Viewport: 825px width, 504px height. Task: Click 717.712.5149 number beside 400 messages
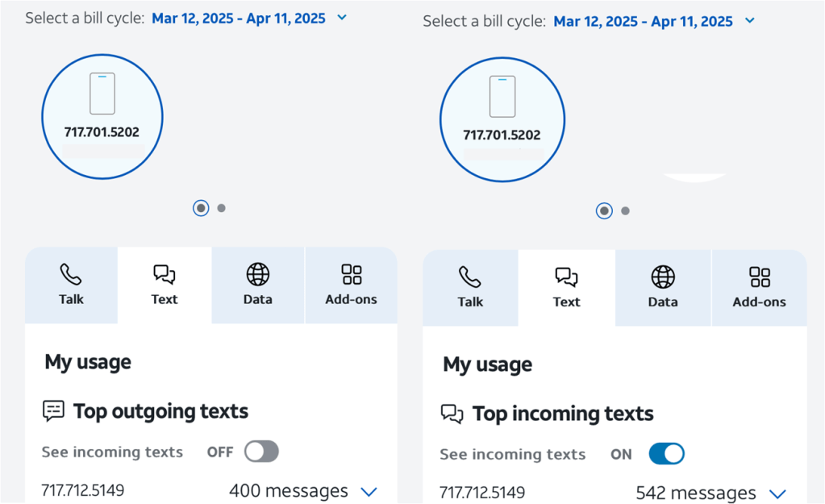(82, 490)
